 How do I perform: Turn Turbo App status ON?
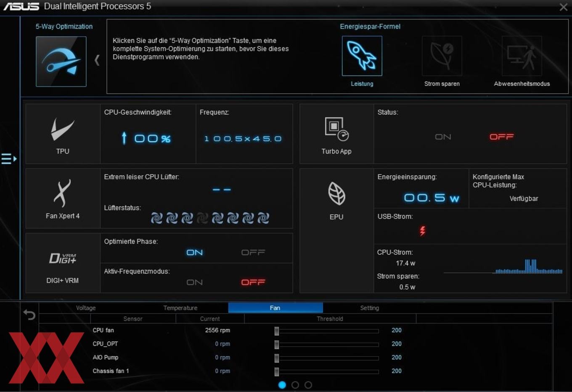point(443,137)
